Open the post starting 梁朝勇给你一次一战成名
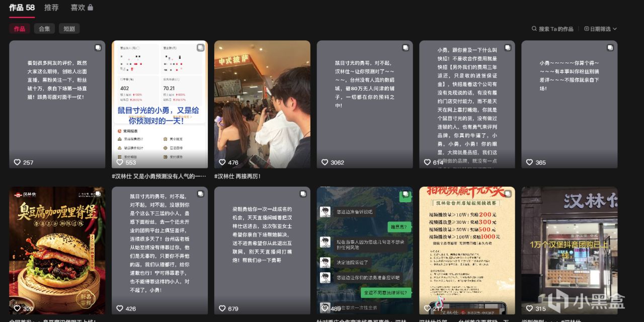644x322 pixels. point(262,251)
